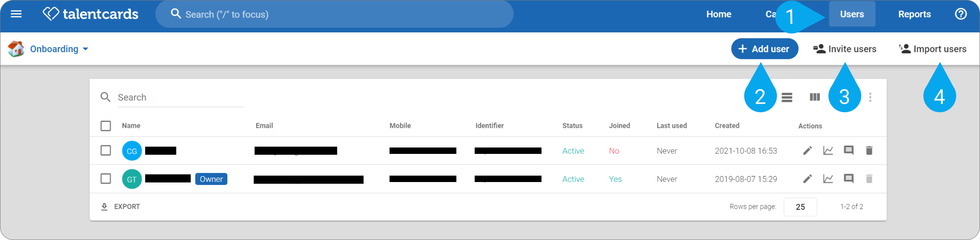Click Invite users
The image size is (980, 240).
click(x=845, y=49)
